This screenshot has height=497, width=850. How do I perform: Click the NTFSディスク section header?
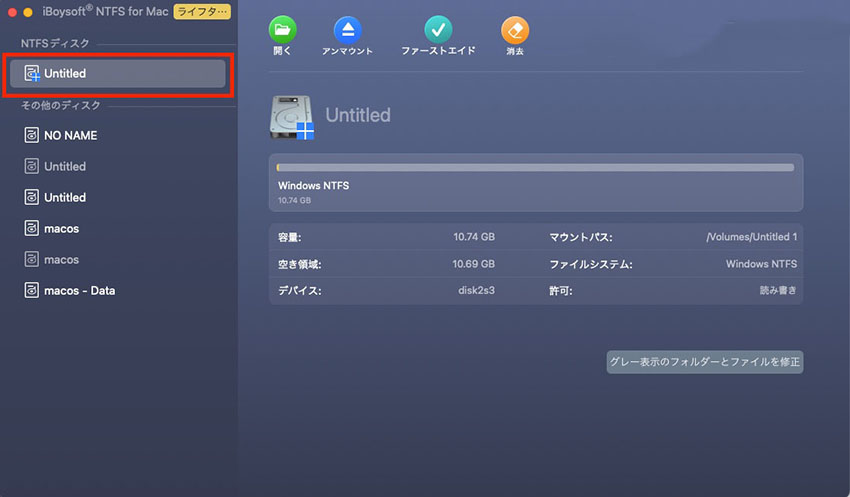point(55,43)
